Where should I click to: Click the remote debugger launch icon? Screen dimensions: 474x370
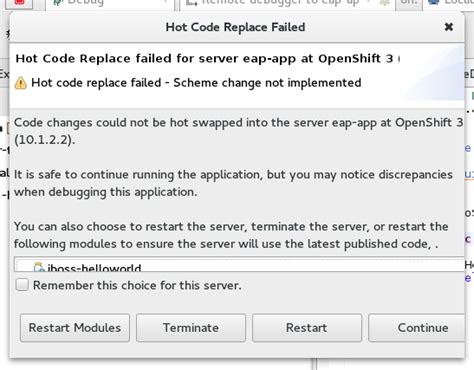pos(191,3)
